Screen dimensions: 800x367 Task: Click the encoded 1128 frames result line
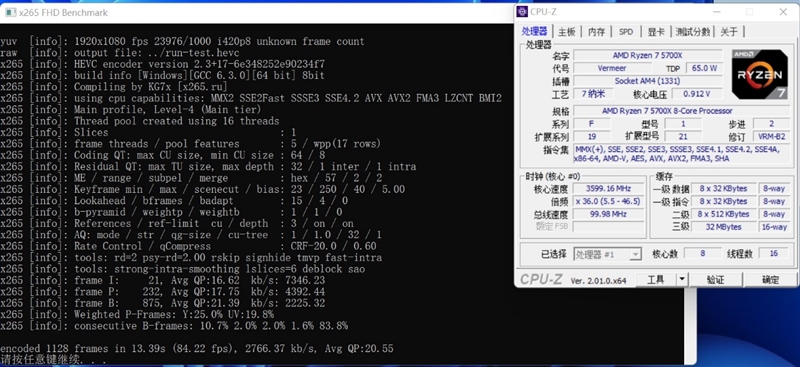click(196, 349)
